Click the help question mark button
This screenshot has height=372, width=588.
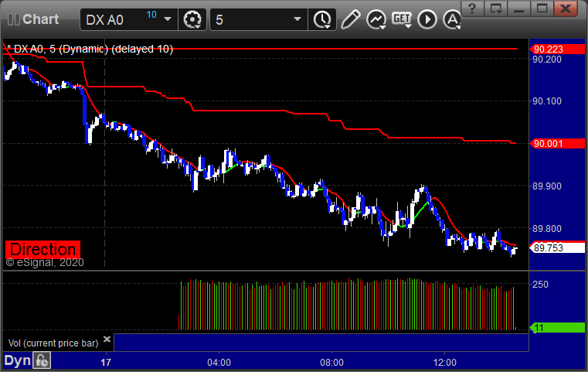pyautogui.click(x=472, y=9)
